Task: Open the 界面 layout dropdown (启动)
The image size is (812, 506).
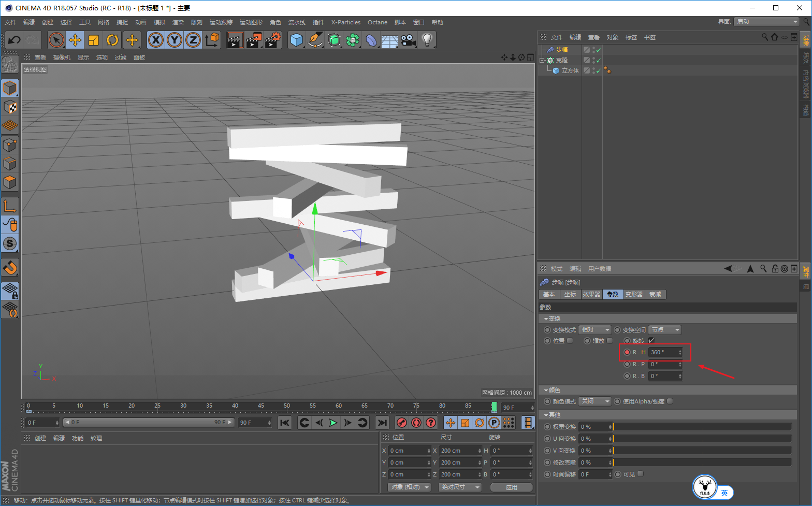Action: [767, 21]
